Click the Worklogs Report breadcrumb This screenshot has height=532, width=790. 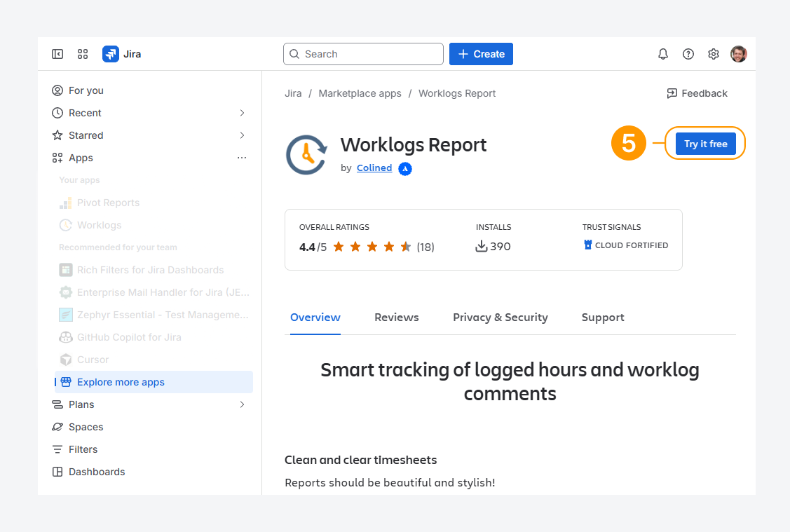457,93
